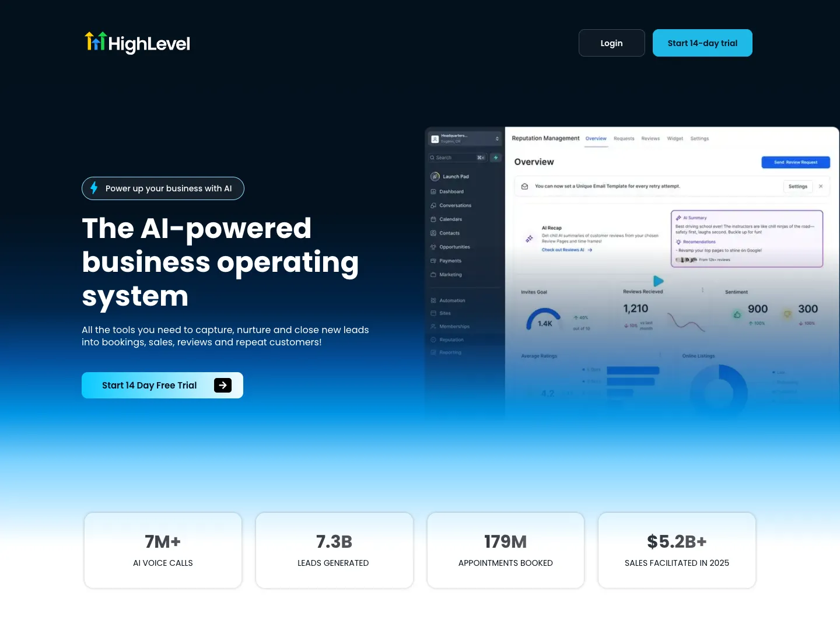Click the Power up your business with AI badge

coord(163,188)
